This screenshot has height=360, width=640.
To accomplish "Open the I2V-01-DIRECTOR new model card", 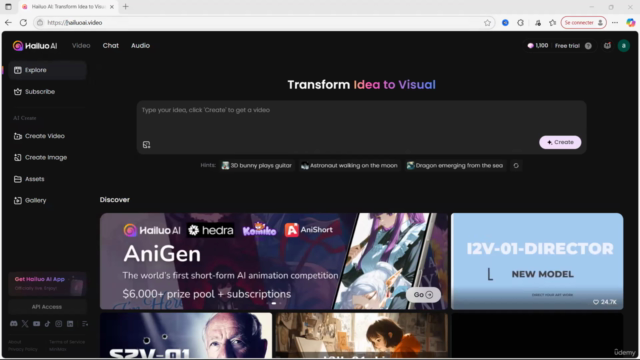I will tap(537, 261).
